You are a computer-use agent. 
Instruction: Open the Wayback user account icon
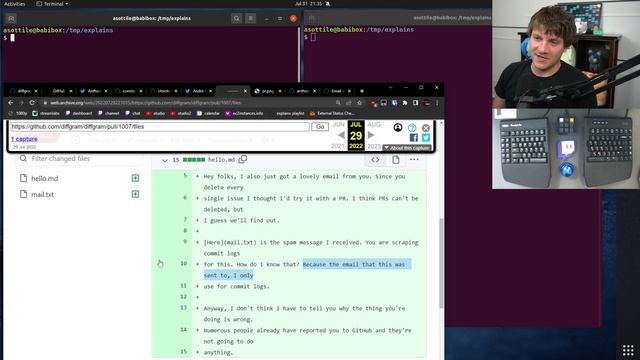[x=398, y=127]
